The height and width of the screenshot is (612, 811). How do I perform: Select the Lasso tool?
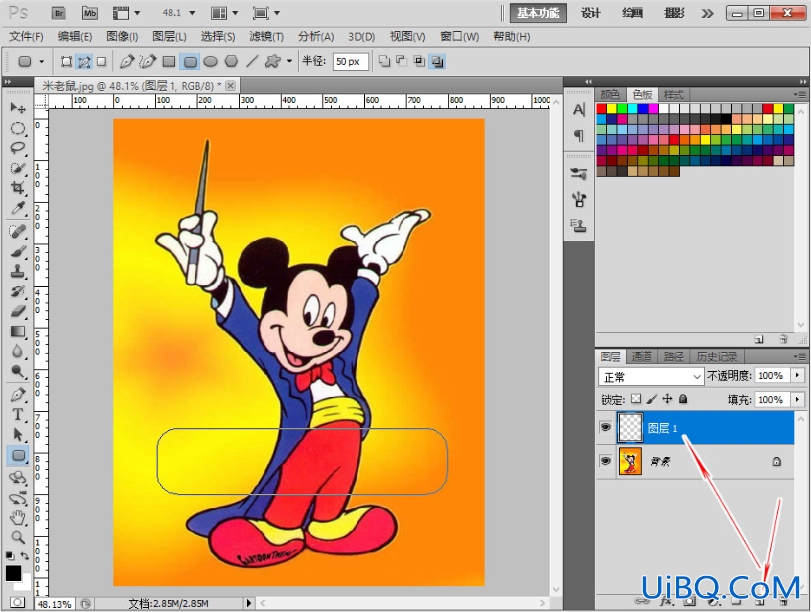pos(18,148)
